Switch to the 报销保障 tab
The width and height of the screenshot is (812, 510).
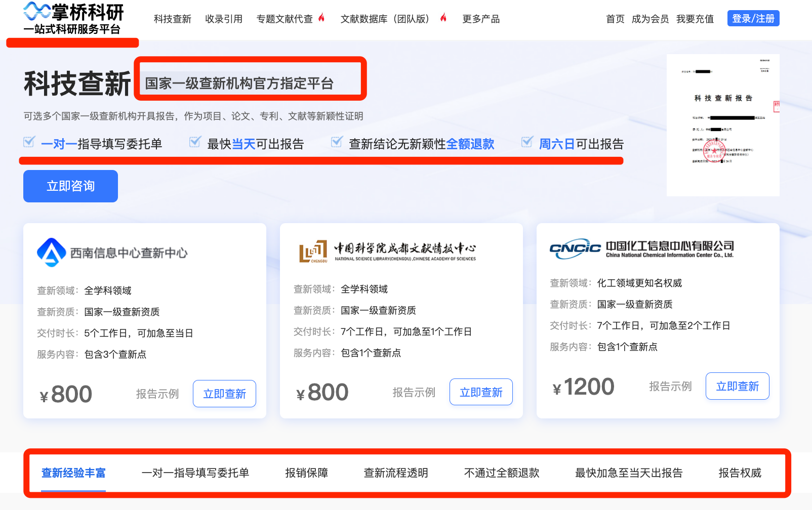pos(307,473)
